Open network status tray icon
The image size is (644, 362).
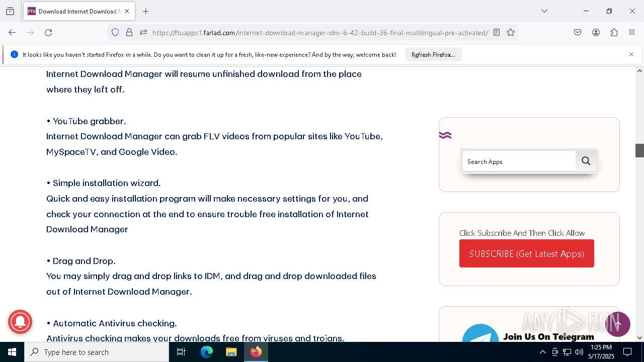click(567, 352)
